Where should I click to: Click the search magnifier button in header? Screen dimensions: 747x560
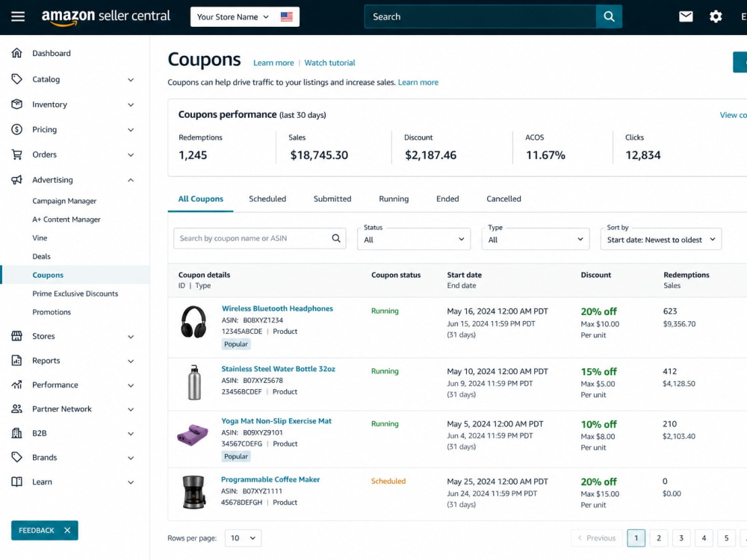[x=609, y=16]
